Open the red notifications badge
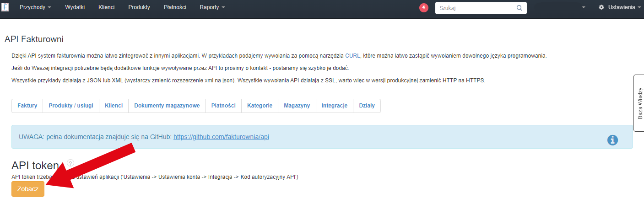644x220 pixels. click(423, 8)
